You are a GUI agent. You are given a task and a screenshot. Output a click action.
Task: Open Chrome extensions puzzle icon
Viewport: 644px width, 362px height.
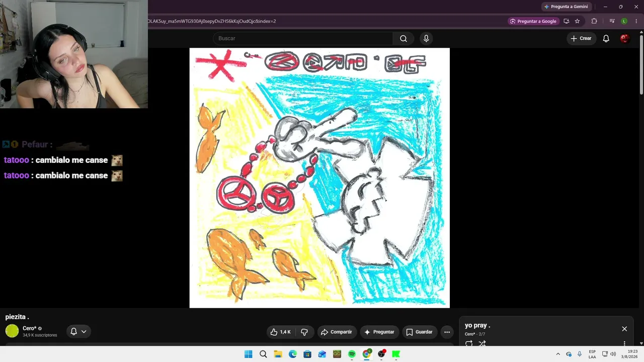click(594, 21)
